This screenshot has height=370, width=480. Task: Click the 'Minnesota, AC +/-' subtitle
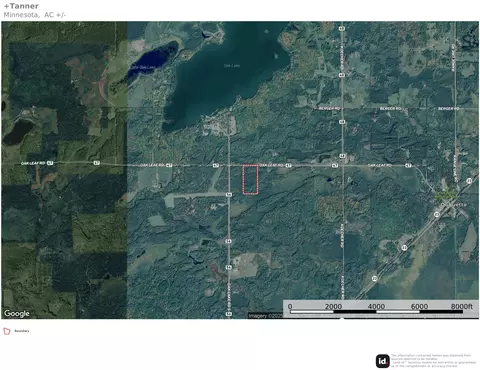(x=35, y=15)
